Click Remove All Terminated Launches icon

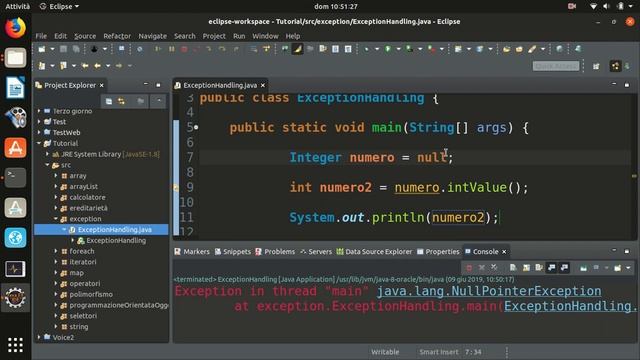(494, 268)
